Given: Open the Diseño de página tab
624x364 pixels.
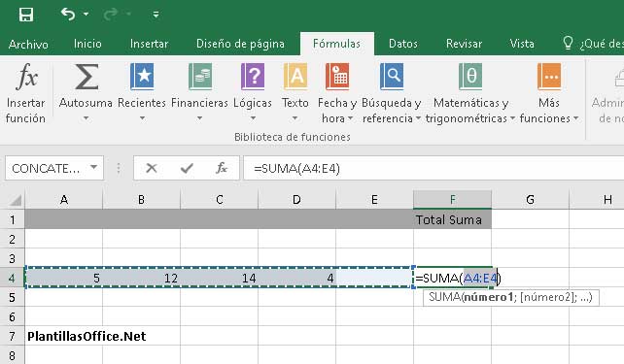Looking at the screenshot, I should pyautogui.click(x=240, y=44).
